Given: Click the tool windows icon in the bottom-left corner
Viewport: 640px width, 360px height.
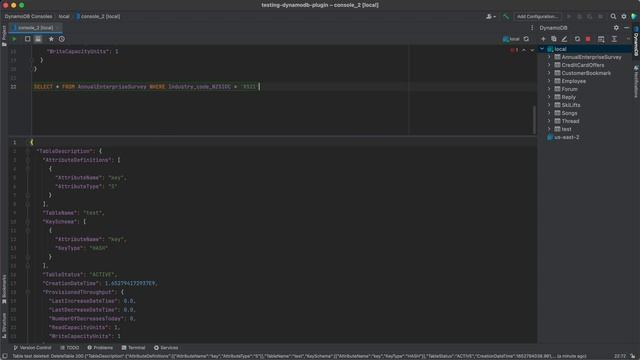Looking at the screenshot, I should click(4, 356).
